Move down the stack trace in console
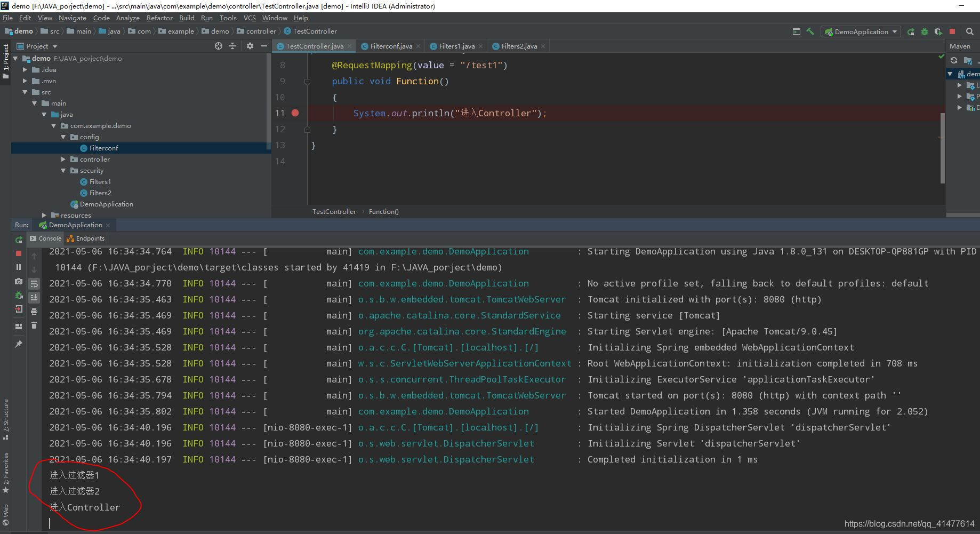This screenshot has height=534, width=980. click(x=34, y=270)
